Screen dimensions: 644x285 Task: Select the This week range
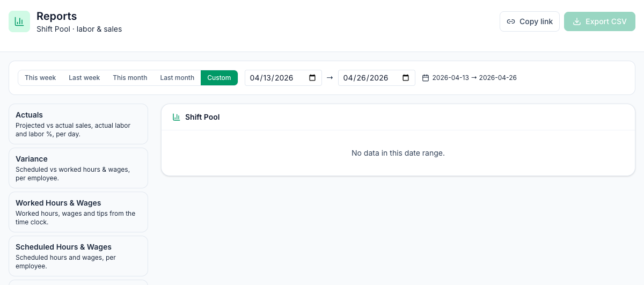[x=40, y=78]
